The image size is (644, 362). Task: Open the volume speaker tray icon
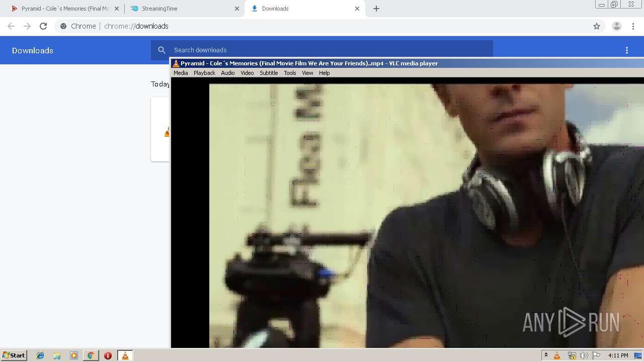584,355
